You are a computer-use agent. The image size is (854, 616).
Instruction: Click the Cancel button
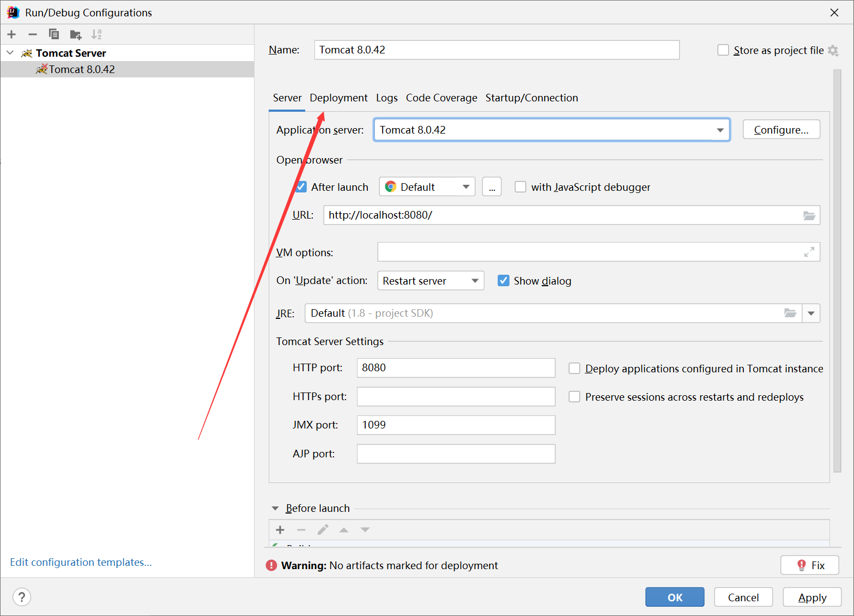(x=743, y=597)
